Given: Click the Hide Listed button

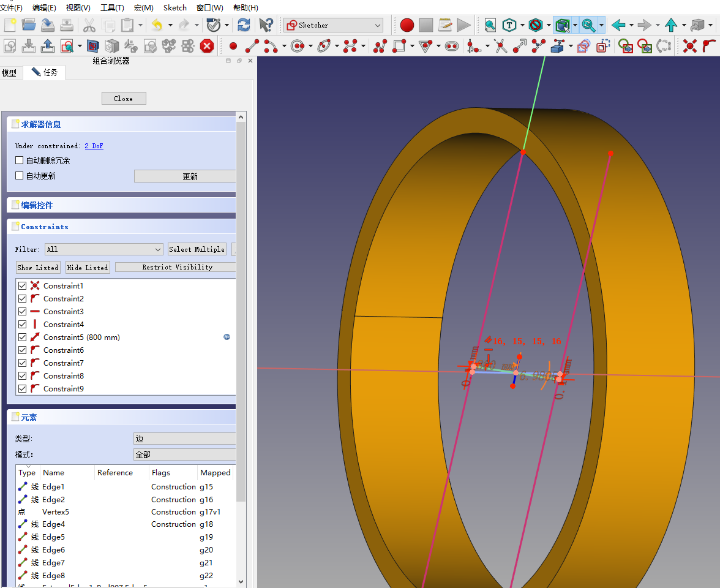Looking at the screenshot, I should point(88,267).
